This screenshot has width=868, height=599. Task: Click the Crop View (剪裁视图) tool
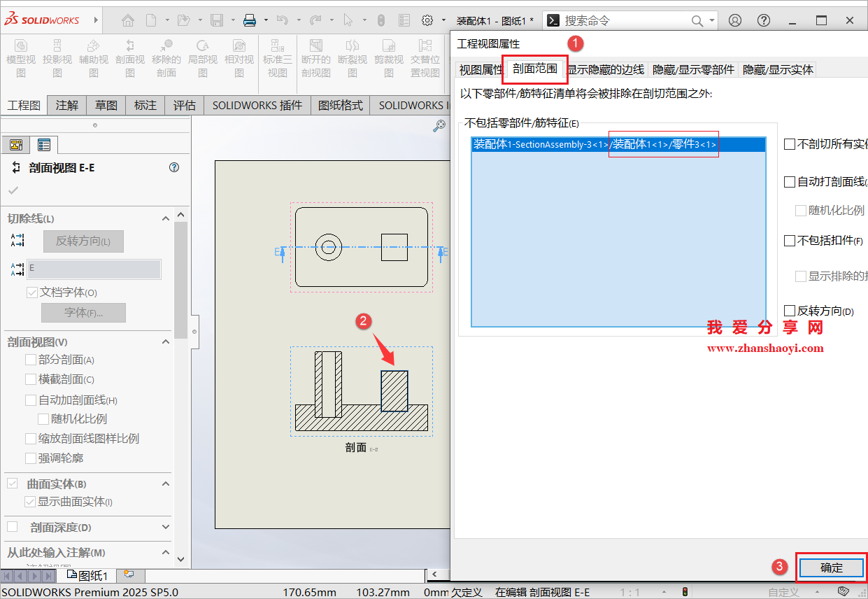tap(388, 58)
